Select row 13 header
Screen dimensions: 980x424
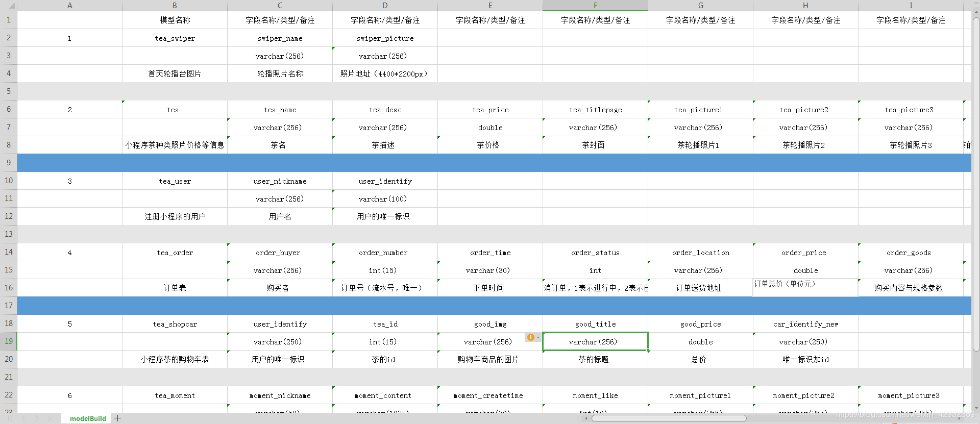[x=9, y=234]
